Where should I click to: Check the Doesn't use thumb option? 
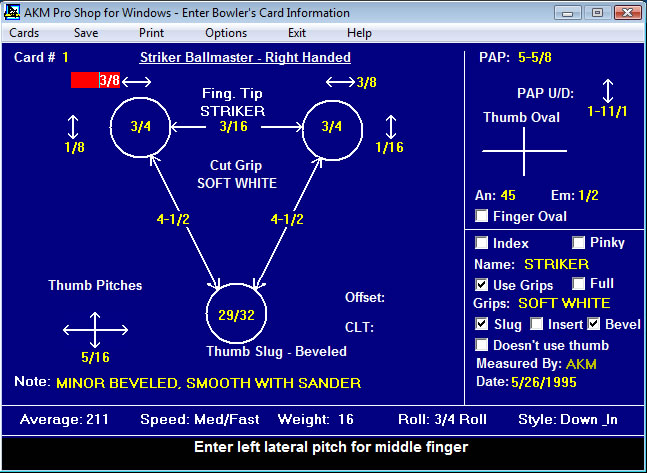[483, 345]
